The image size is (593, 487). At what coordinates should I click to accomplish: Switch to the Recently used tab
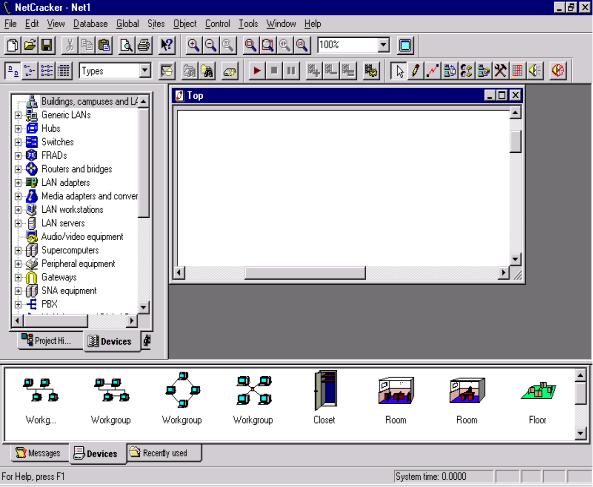[x=165, y=453]
